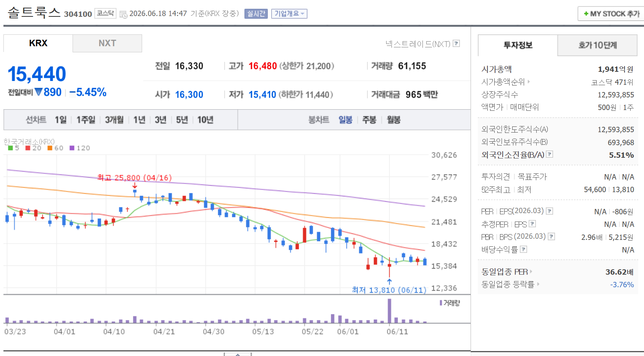The height and width of the screenshot is (356, 644).
Task: Select the 10년 line chart period
Action: coord(205,120)
